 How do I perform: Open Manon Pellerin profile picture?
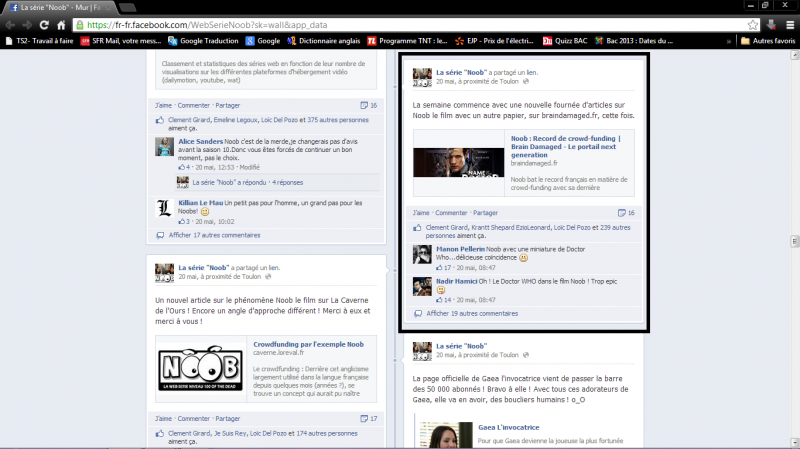pyautogui.click(x=422, y=254)
